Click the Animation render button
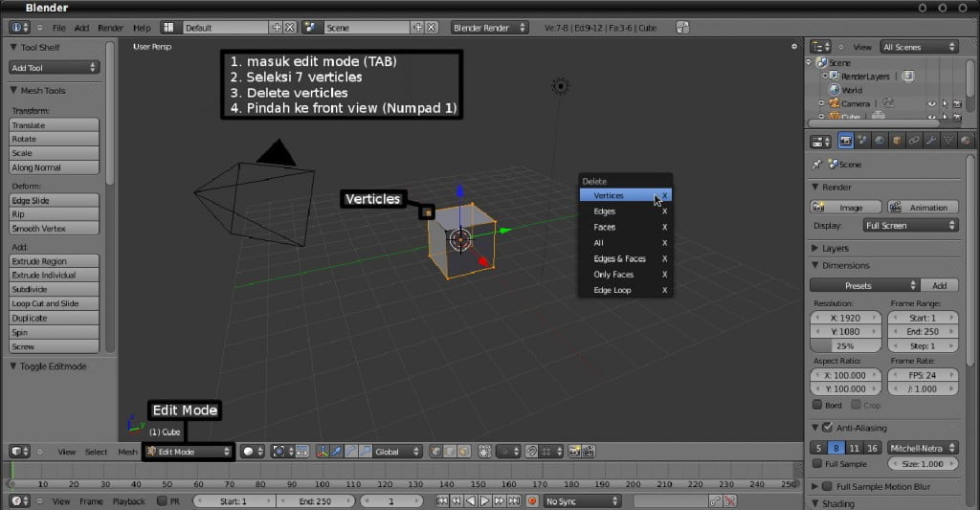Screen dimensions: 980x510 [923, 208]
